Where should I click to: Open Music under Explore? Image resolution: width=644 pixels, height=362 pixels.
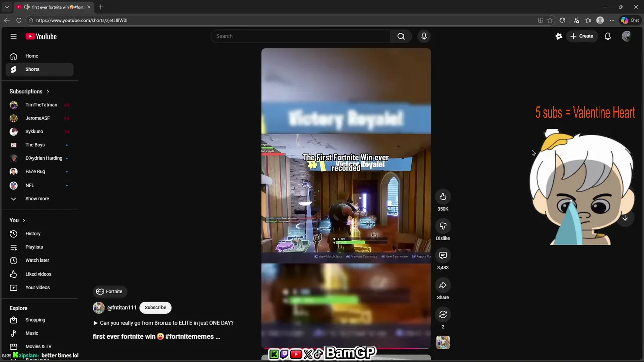[x=40, y=333]
